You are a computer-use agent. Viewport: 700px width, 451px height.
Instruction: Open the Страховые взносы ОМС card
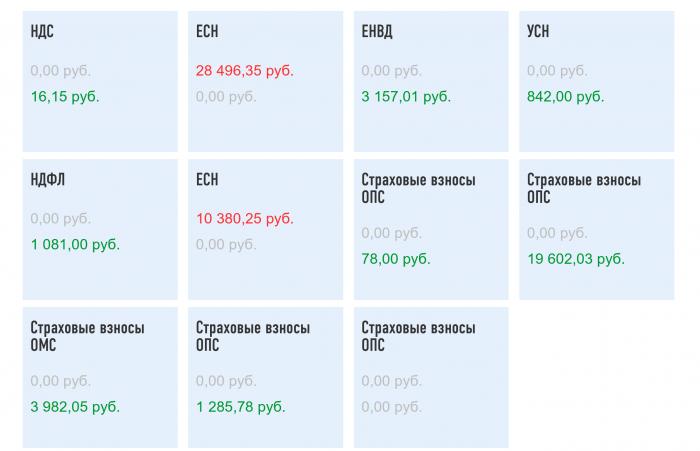point(100,377)
